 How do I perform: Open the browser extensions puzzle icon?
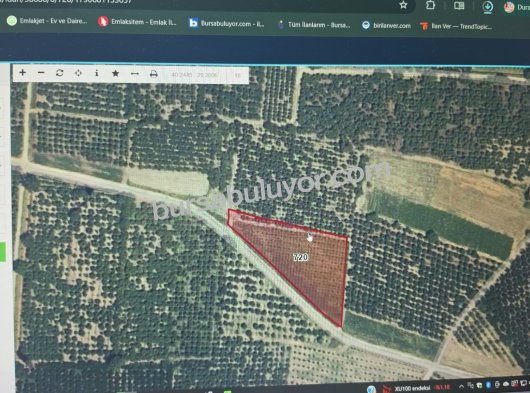[430, 5]
